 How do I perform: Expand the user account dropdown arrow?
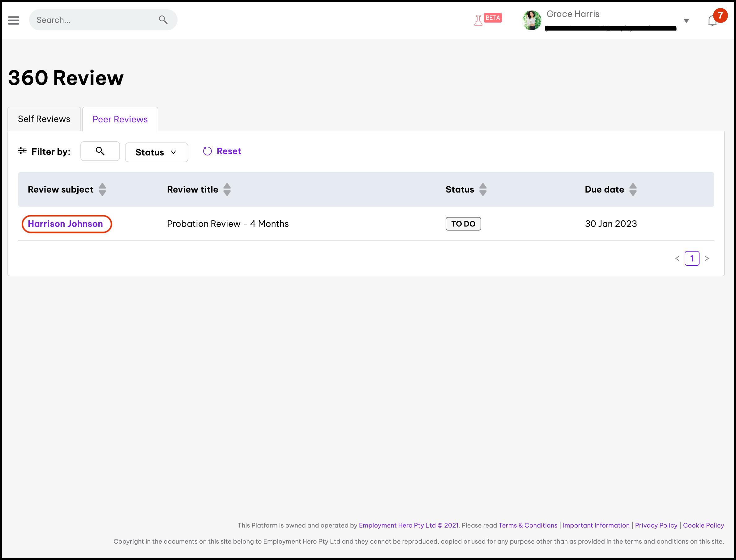[x=686, y=21]
